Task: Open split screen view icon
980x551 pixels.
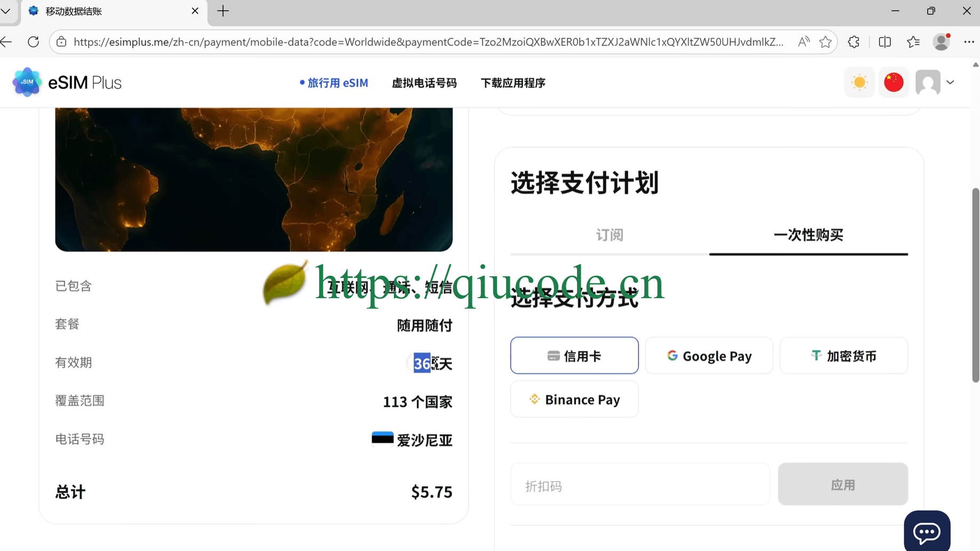Action: point(884,42)
